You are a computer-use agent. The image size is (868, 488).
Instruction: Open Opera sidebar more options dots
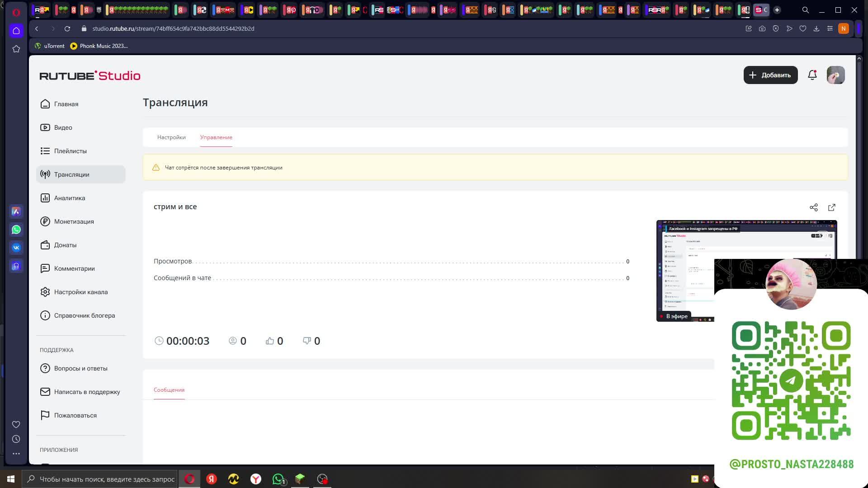(16, 454)
